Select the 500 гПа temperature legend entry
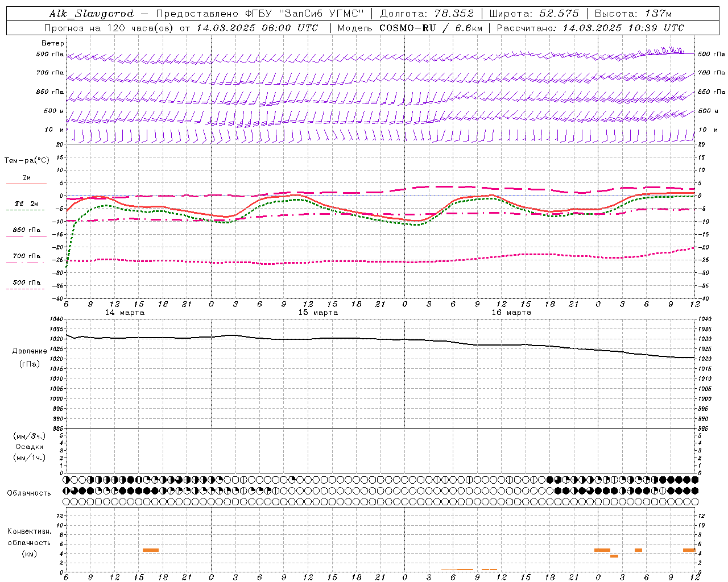The width and height of the screenshot is (728, 582). pyautogui.click(x=27, y=282)
